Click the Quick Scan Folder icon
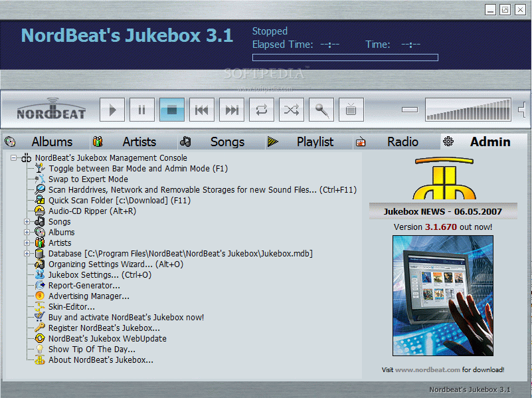 [x=40, y=200]
